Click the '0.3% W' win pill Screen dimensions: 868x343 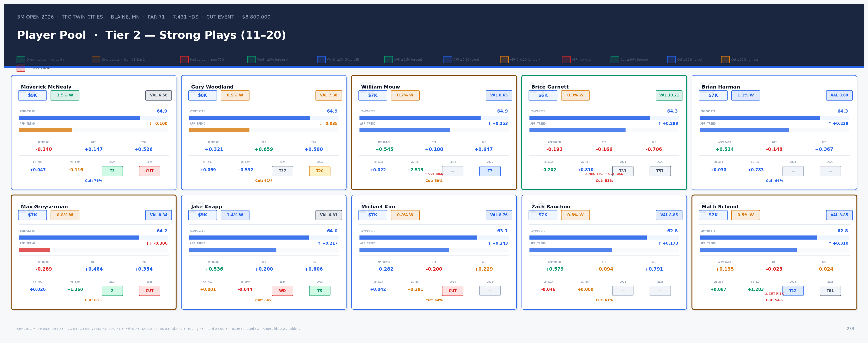pos(575,95)
